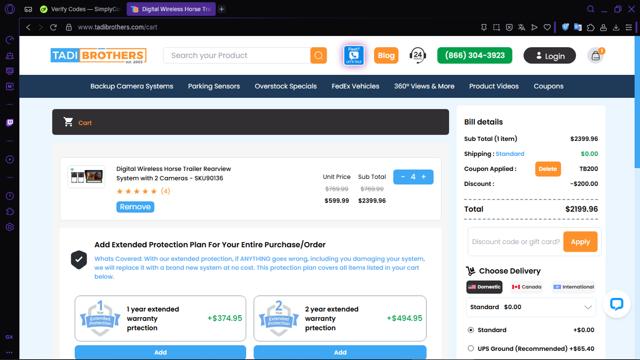This screenshot has width=640, height=360.
Task: Open the browser toolbar extensions cube
Action: tap(591, 27)
